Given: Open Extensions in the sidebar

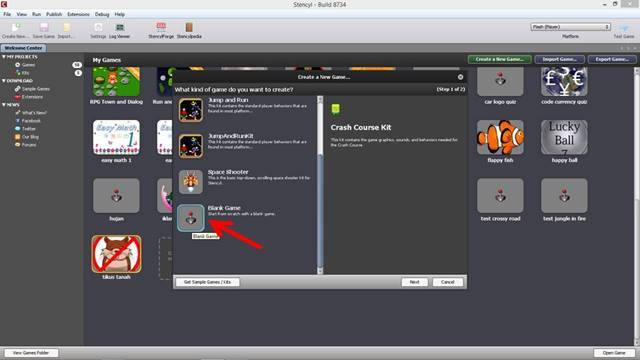Looking at the screenshot, I should click(x=32, y=97).
